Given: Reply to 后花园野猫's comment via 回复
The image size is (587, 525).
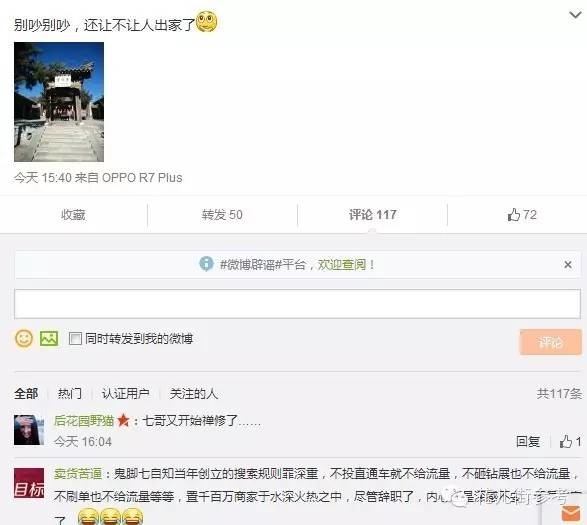Looking at the screenshot, I should [528, 441].
